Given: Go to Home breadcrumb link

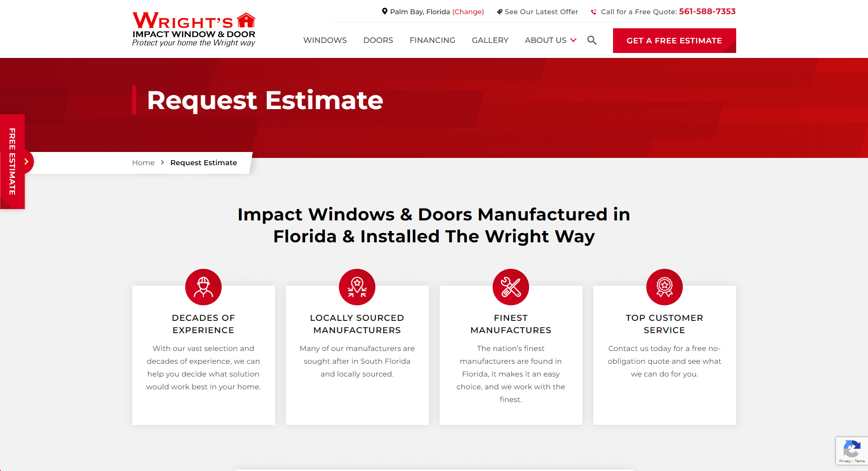Looking at the screenshot, I should coord(143,162).
